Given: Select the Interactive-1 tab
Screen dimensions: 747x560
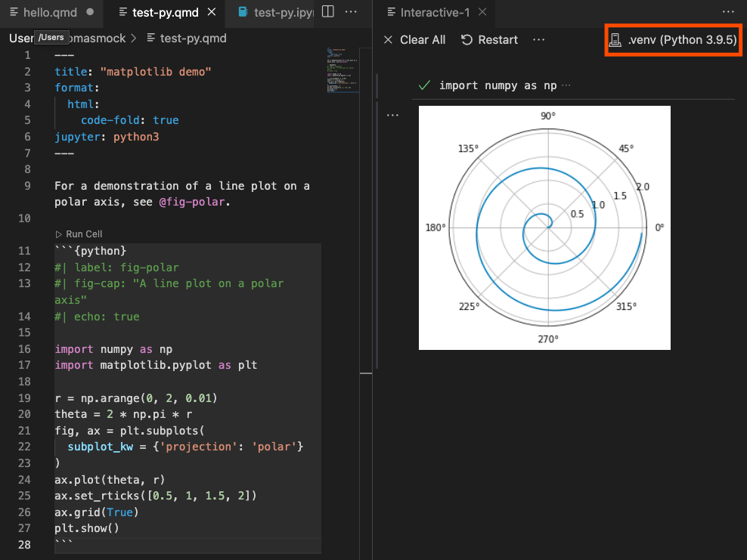Looking at the screenshot, I should click(x=434, y=12).
